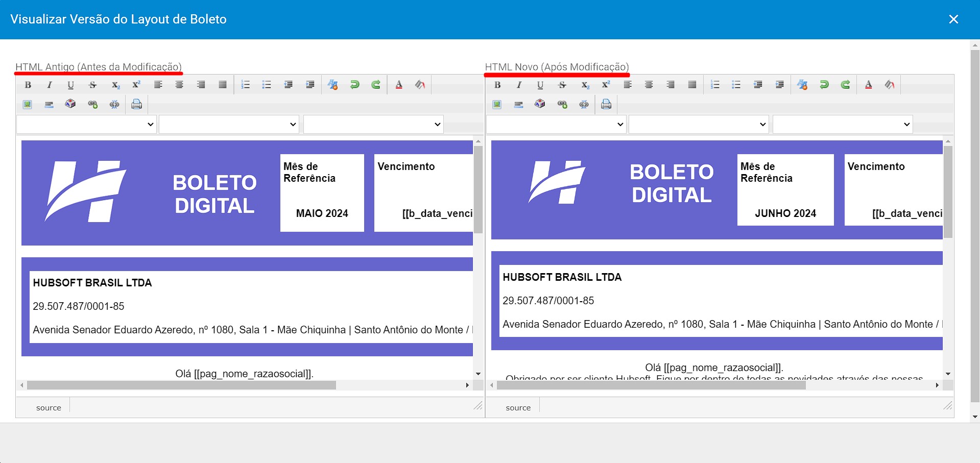980x463 pixels.
Task: Apply superscript in the new HTML editor
Action: [606, 85]
